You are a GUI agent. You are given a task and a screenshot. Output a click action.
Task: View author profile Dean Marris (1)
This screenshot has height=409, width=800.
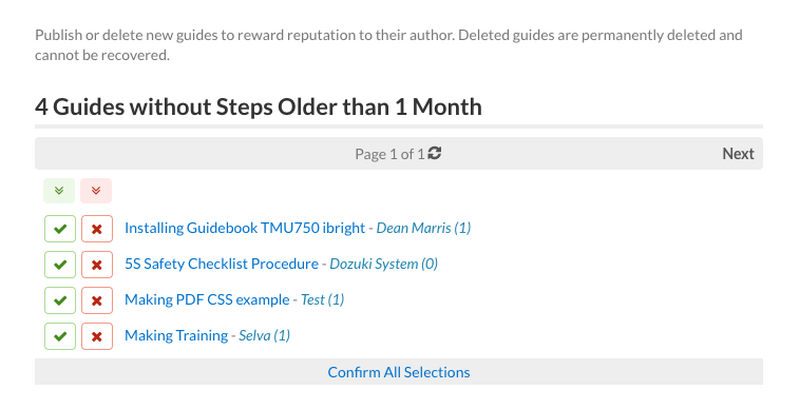(423, 228)
